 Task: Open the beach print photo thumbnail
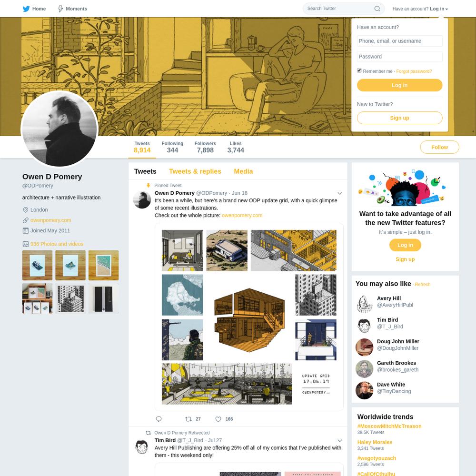pyautogui.click(x=103, y=265)
